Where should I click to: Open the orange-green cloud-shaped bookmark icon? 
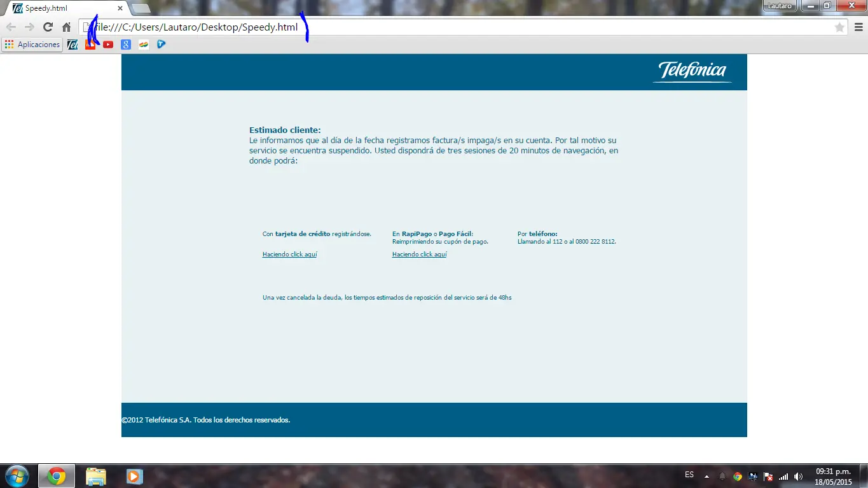click(144, 45)
